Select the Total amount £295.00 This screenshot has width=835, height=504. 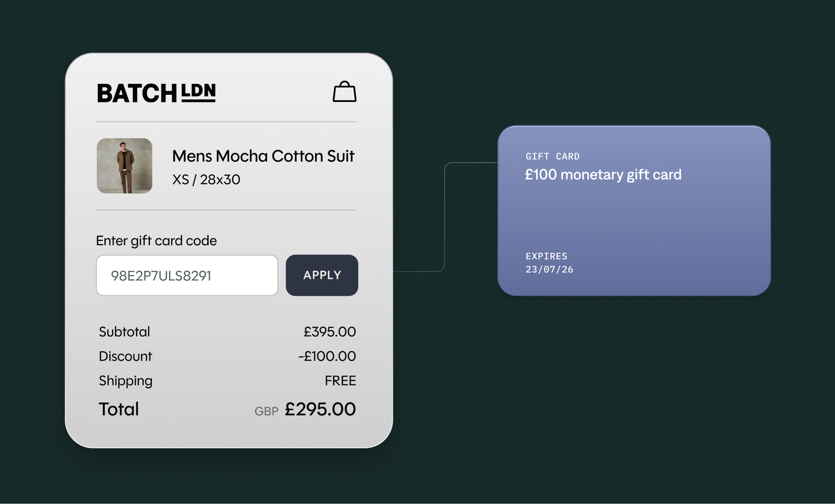(319, 408)
